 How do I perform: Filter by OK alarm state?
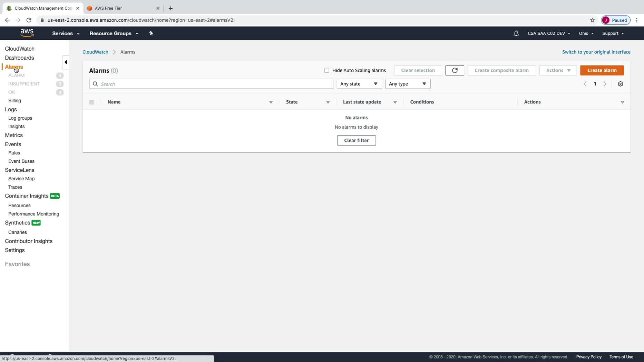pos(12,92)
